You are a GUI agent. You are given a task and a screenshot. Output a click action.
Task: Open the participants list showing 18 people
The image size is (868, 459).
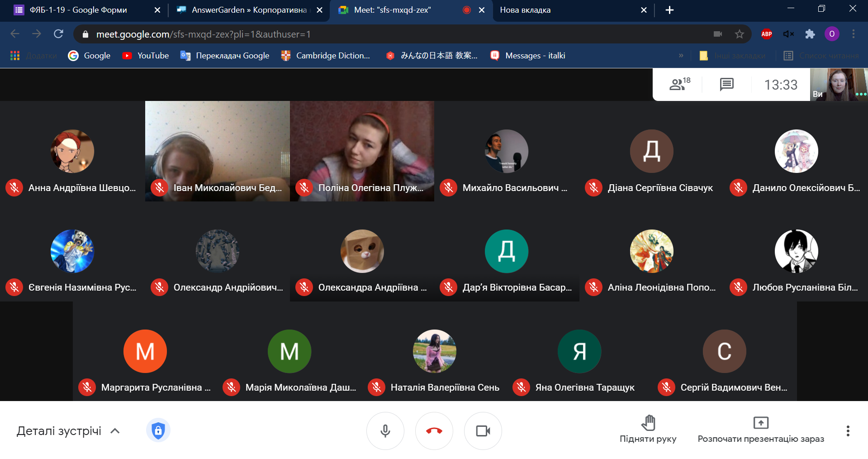coord(679,84)
